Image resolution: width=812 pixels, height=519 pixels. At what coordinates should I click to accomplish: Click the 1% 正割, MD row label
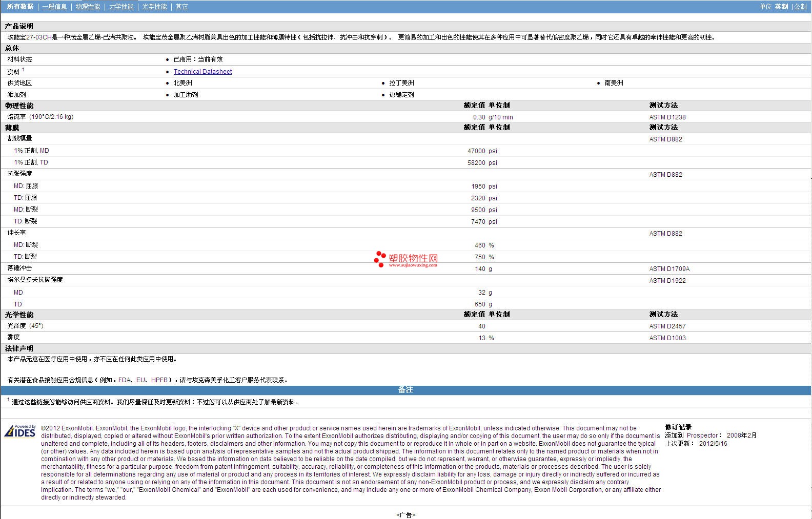(x=31, y=151)
